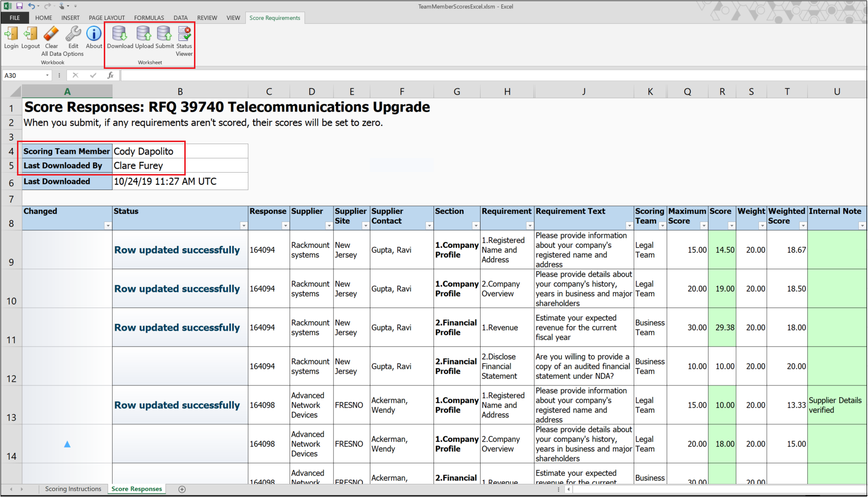Open the Internal Note filter dropdown
The height and width of the screenshot is (497, 868).
tap(862, 225)
